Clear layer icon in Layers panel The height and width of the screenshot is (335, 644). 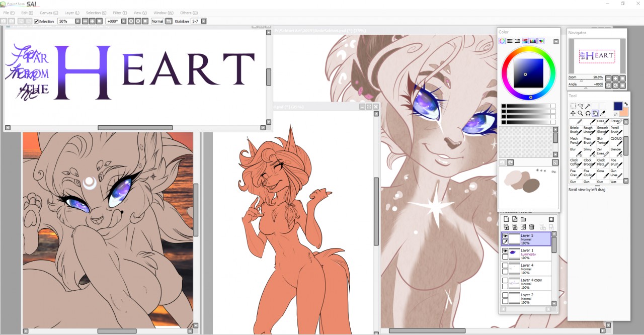pos(523,227)
